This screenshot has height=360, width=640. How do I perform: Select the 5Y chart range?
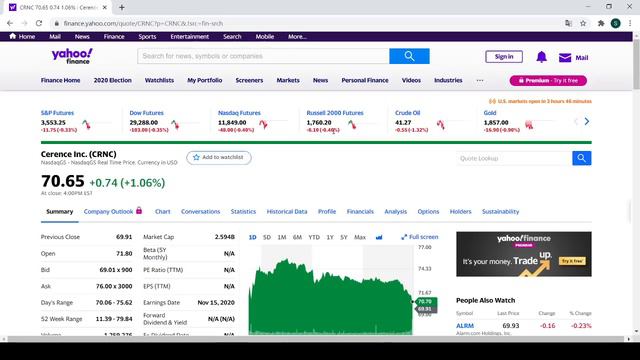pos(344,237)
